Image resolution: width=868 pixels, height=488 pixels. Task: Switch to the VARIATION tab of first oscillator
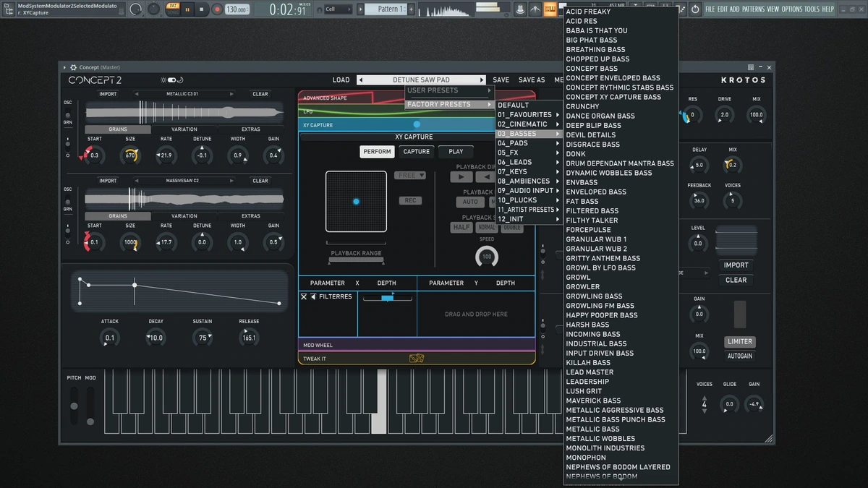coord(184,129)
